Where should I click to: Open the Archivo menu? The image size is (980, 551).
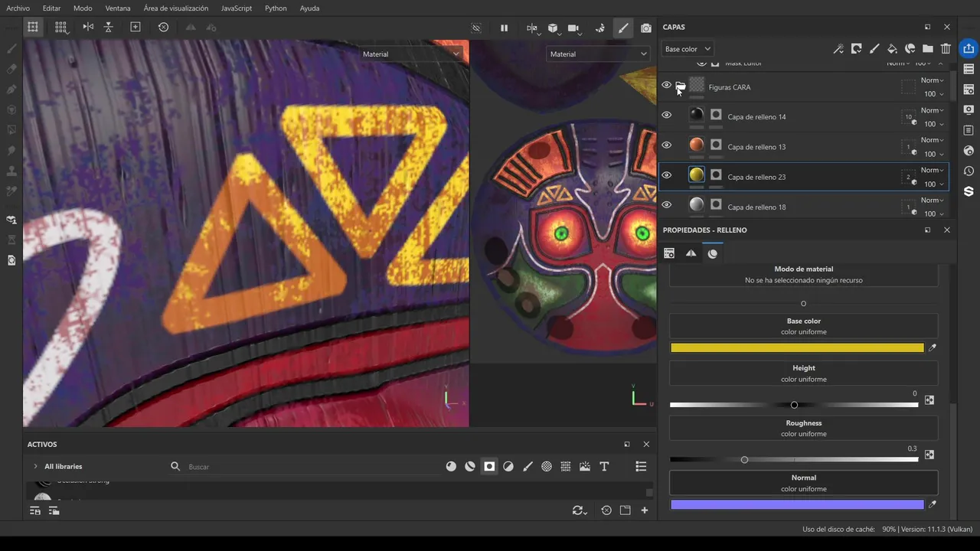click(x=18, y=8)
